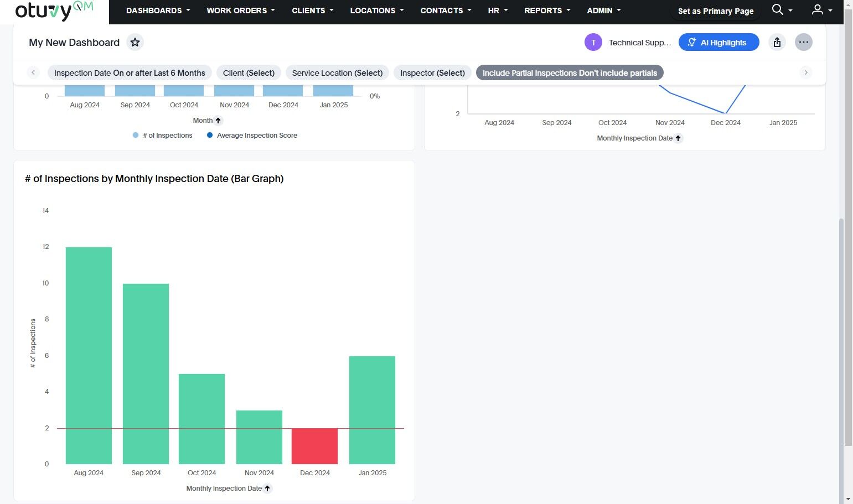Screen dimensions: 853x504
Task: Open the Clients menu
Action: coord(313,11)
